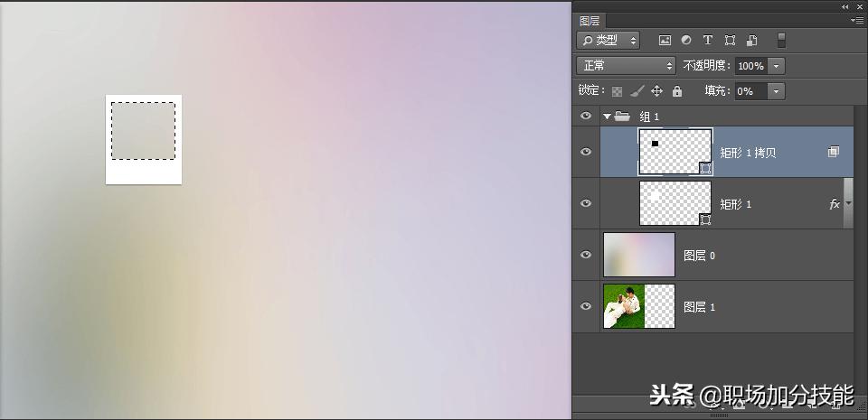Hide the 矩形 1 拷贝 layer

(x=586, y=152)
